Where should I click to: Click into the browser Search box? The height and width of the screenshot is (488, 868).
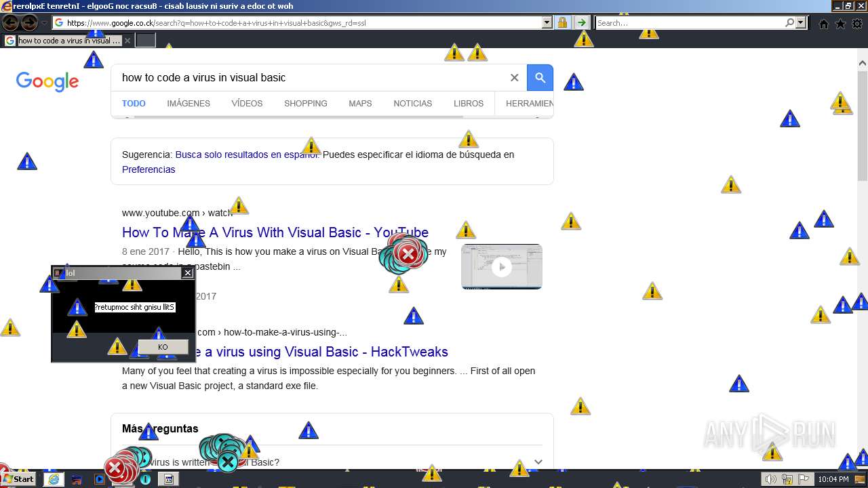click(x=689, y=22)
